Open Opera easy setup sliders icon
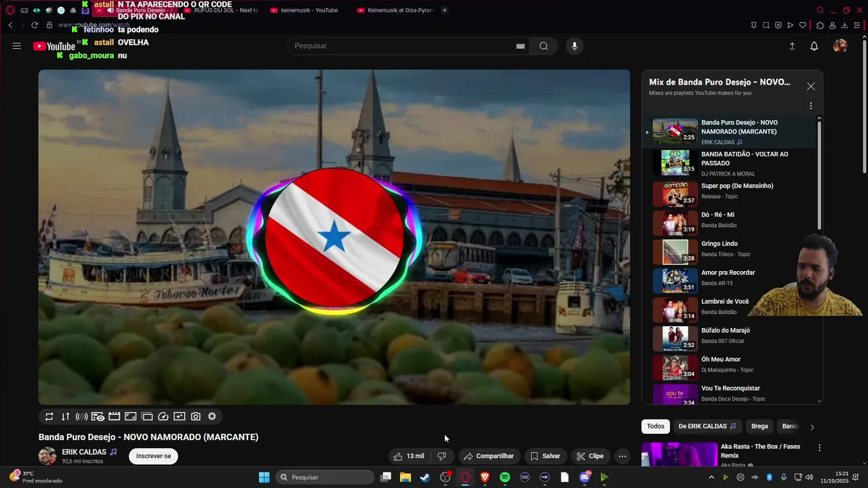 (x=857, y=25)
